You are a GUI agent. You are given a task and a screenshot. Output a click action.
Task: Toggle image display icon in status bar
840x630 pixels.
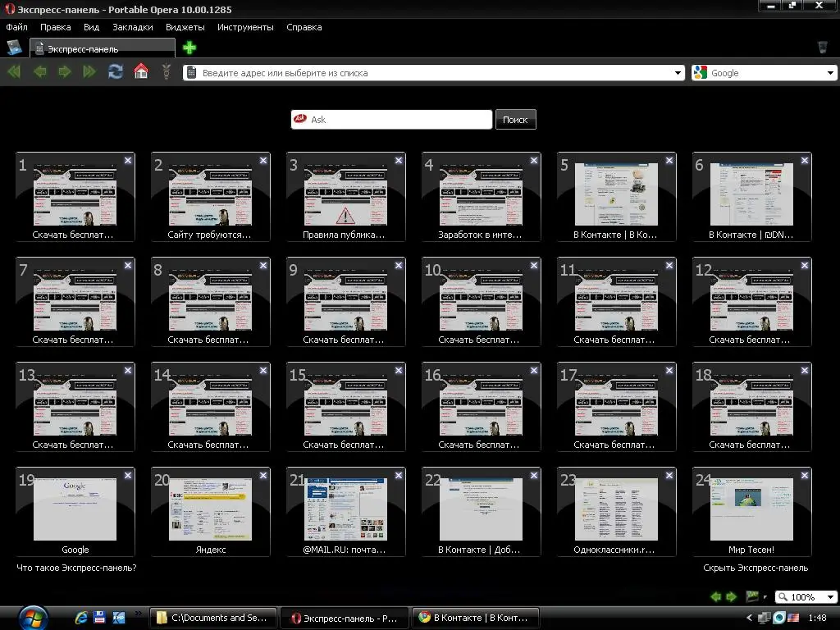(752, 597)
